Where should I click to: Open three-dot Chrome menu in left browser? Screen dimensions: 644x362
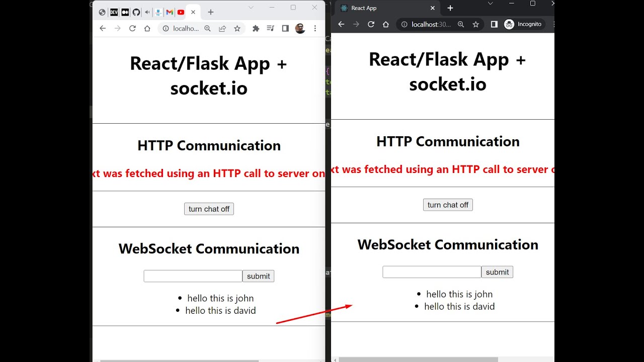[x=315, y=29]
